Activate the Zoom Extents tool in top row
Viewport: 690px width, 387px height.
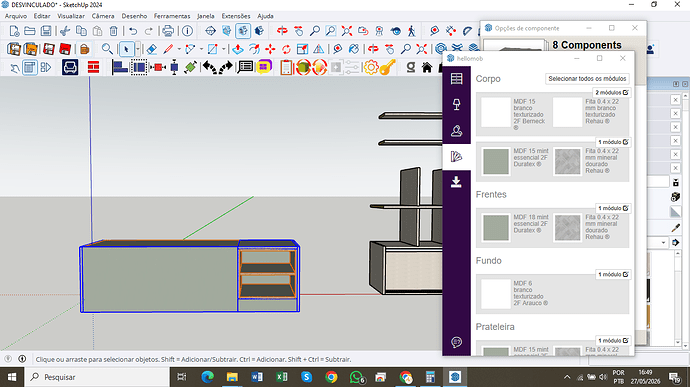[x=347, y=31]
